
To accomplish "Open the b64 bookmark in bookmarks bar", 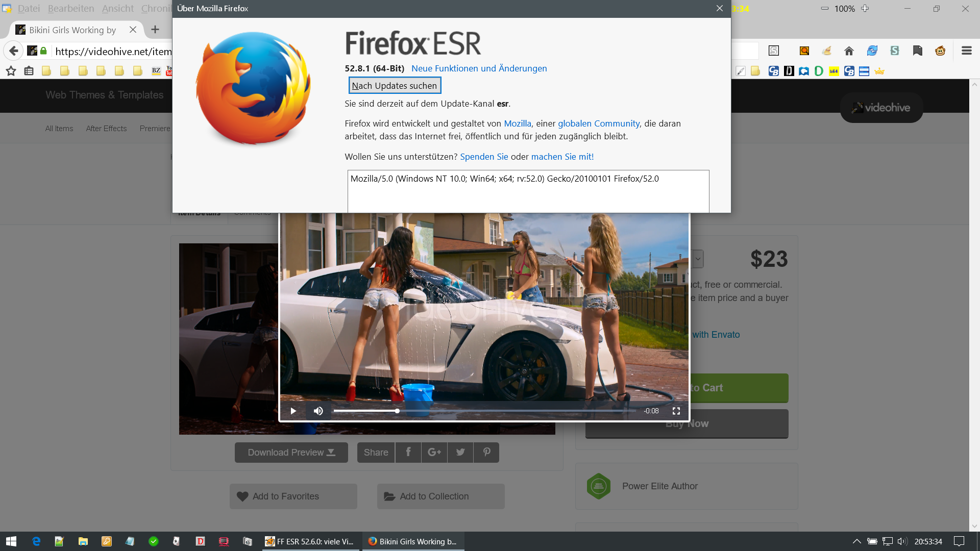I will click(834, 71).
